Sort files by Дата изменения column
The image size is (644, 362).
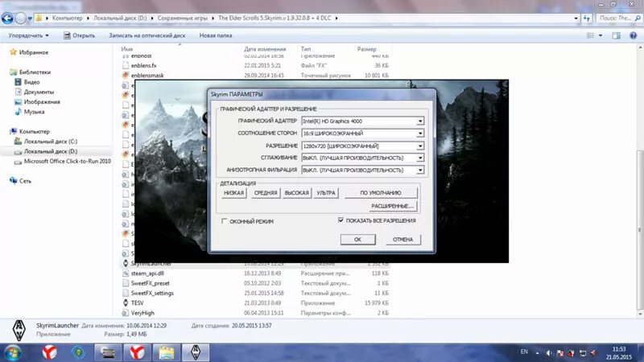coord(265,49)
